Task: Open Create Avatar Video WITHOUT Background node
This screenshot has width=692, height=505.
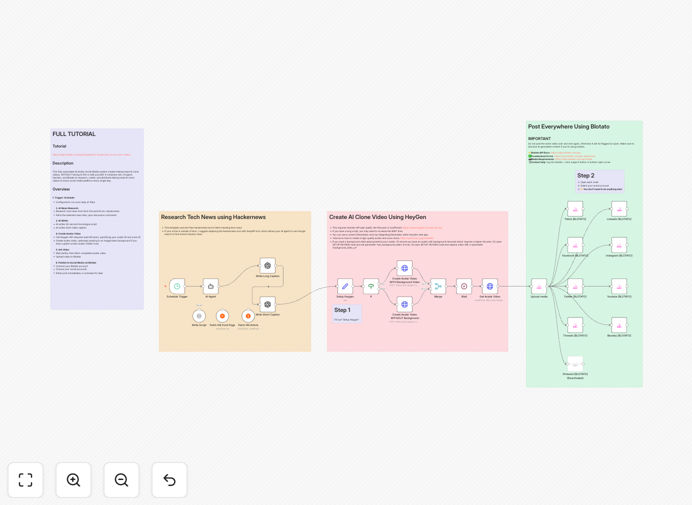Action: pyautogui.click(x=404, y=305)
